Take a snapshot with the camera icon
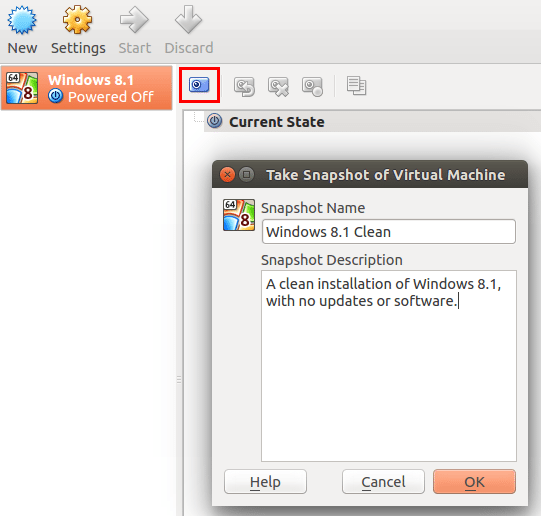 199,85
